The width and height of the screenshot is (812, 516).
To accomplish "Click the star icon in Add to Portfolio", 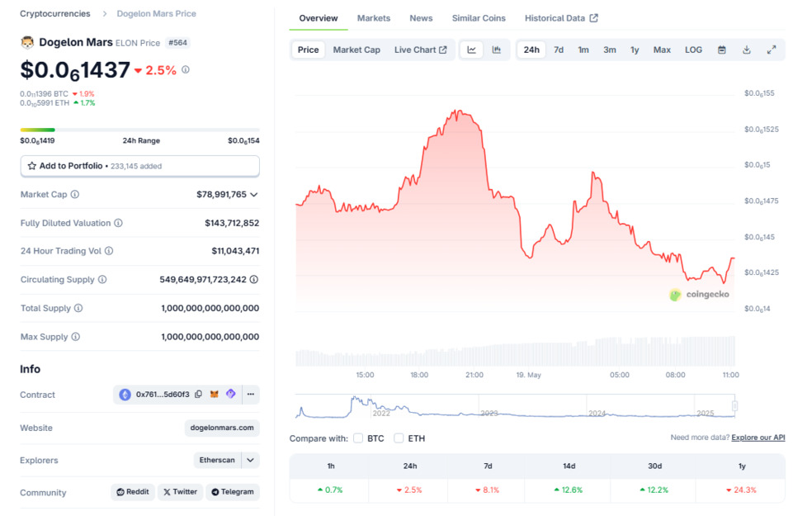I will click(x=31, y=166).
